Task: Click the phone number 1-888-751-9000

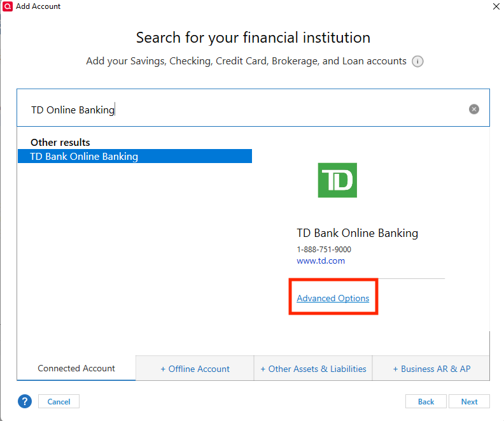Action: point(324,249)
